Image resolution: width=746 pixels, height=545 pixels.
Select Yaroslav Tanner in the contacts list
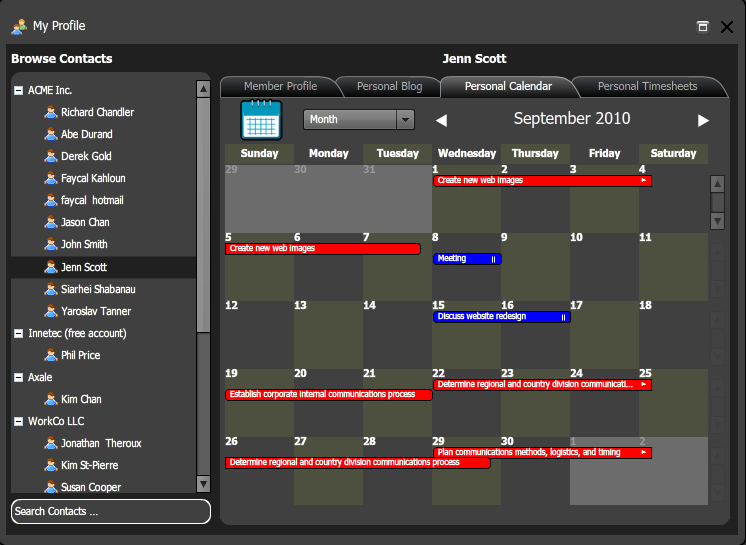[x=96, y=311]
